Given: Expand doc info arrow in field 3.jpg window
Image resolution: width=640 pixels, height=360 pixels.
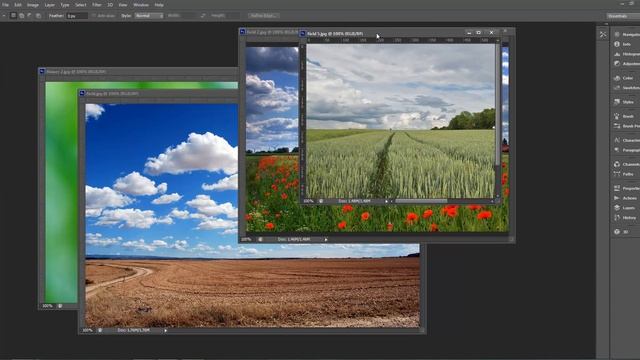Looking at the screenshot, I should pos(386,201).
